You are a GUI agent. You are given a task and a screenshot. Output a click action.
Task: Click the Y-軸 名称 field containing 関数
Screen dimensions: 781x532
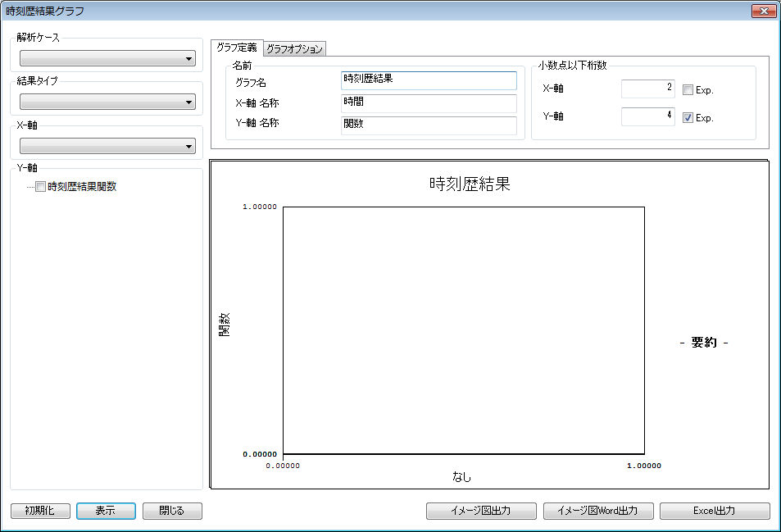[429, 125]
